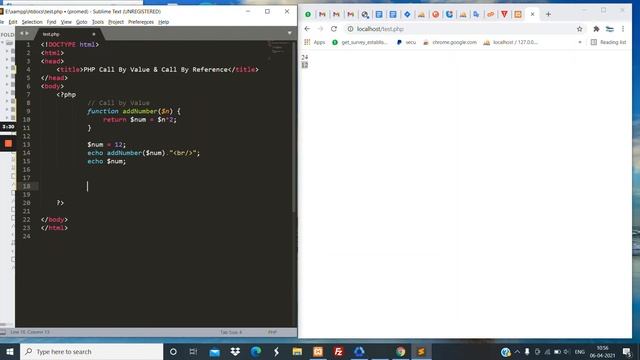Close the active Chrome tab
Viewport: 640px width, 360px height.
click(x=532, y=14)
